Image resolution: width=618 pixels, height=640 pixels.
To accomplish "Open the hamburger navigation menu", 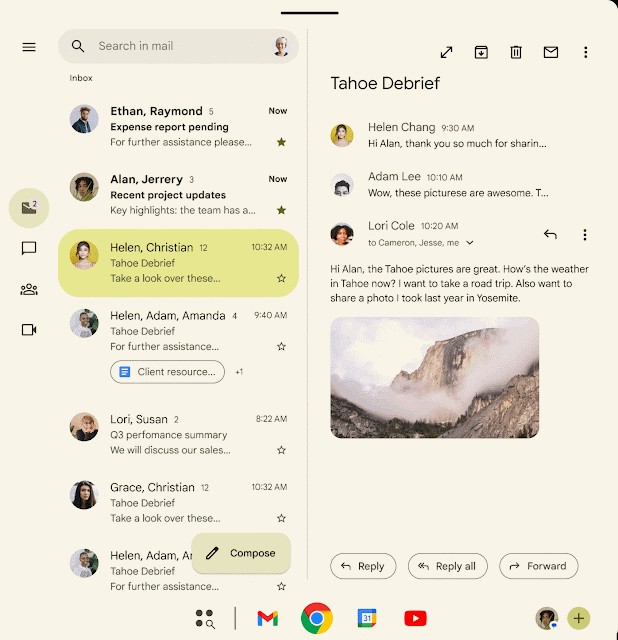I will [29, 47].
